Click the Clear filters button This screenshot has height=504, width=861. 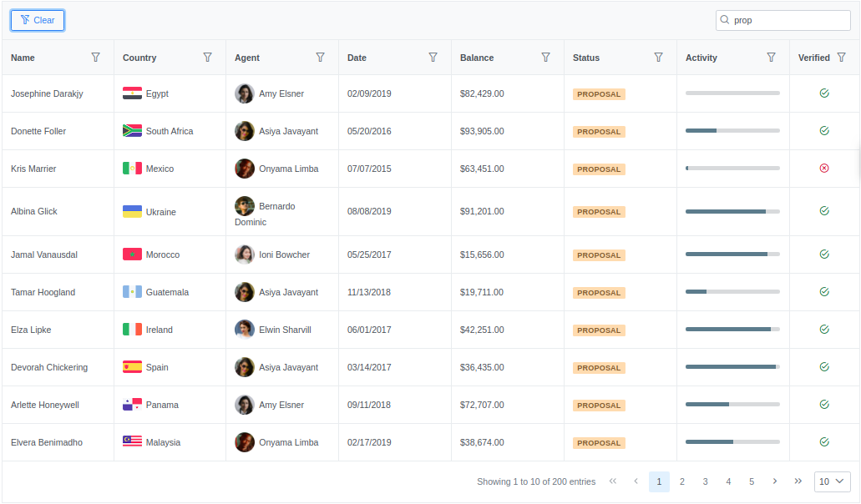[38, 20]
